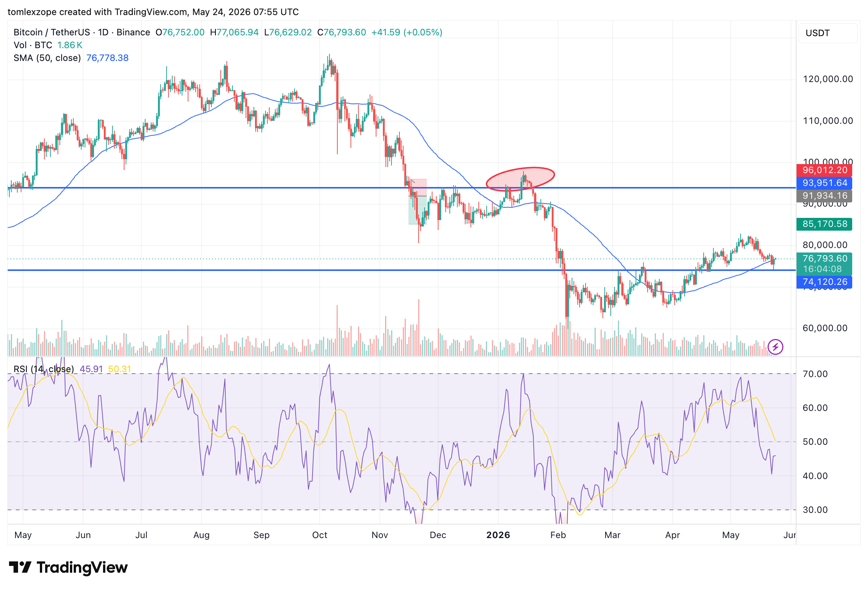Click the Nov label on time axis

pyautogui.click(x=380, y=535)
